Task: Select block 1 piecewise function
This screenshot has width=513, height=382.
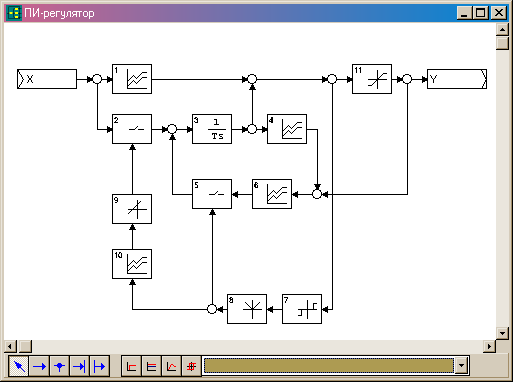Action: click(x=132, y=79)
